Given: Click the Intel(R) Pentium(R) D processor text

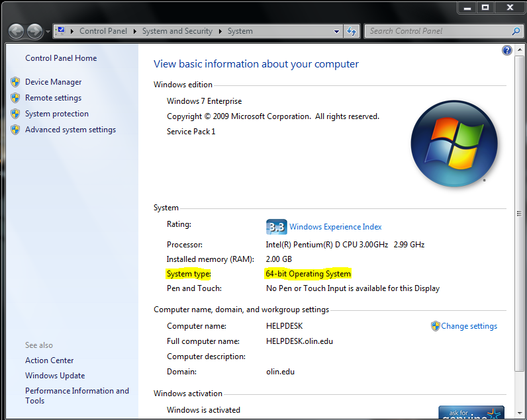Looking at the screenshot, I should pyautogui.click(x=345, y=245).
